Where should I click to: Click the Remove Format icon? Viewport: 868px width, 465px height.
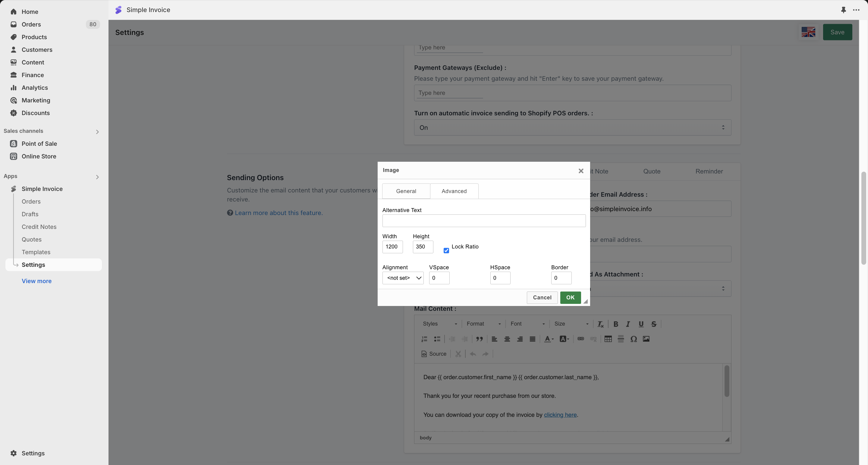coord(600,324)
